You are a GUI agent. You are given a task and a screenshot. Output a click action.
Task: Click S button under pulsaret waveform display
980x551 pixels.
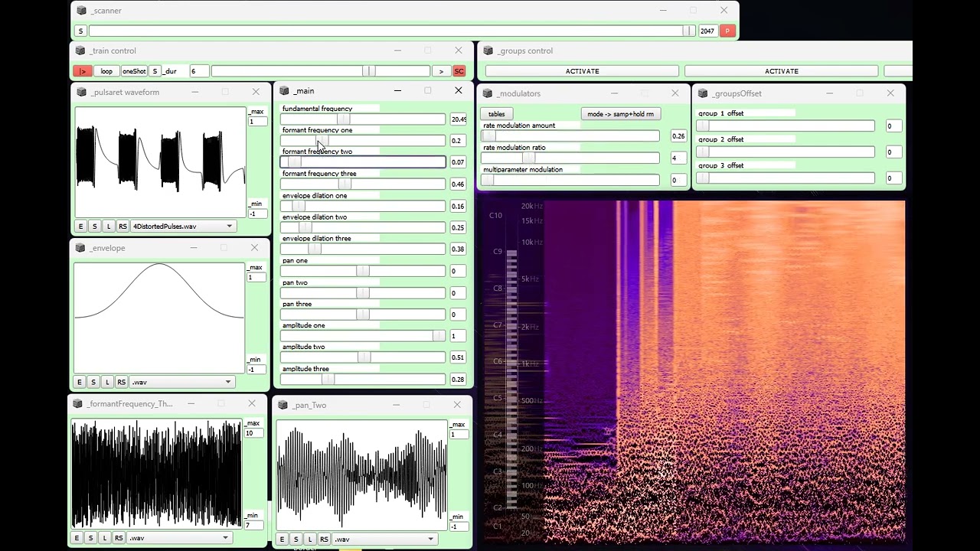click(94, 227)
